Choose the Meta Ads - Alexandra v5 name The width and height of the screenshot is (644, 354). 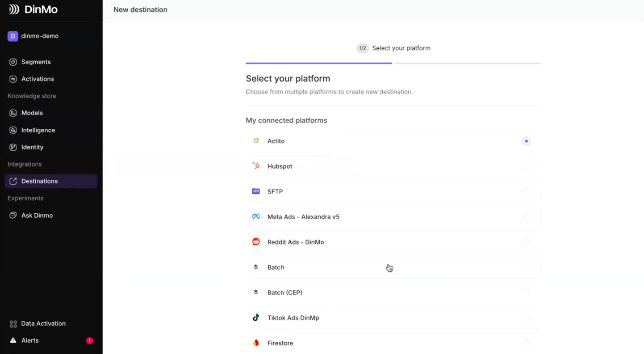pyautogui.click(x=304, y=217)
